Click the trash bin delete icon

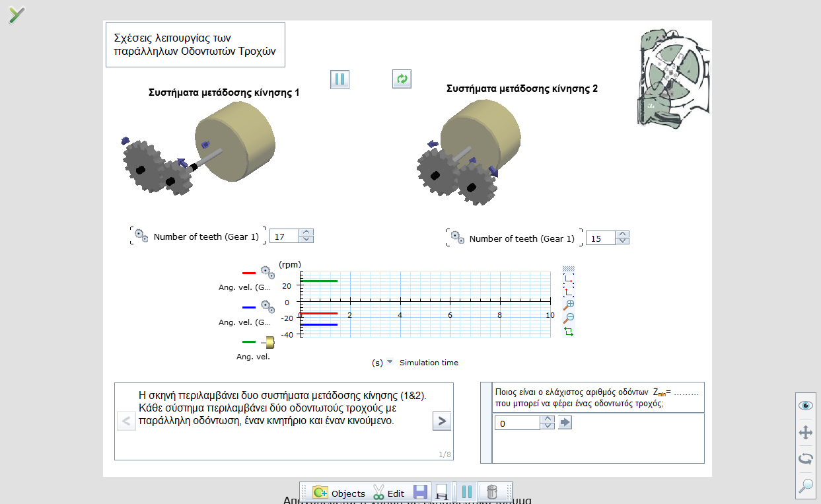pos(491,492)
